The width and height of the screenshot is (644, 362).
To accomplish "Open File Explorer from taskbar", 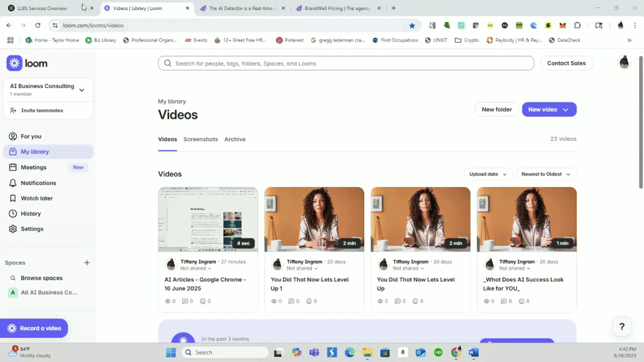I will (367, 353).
